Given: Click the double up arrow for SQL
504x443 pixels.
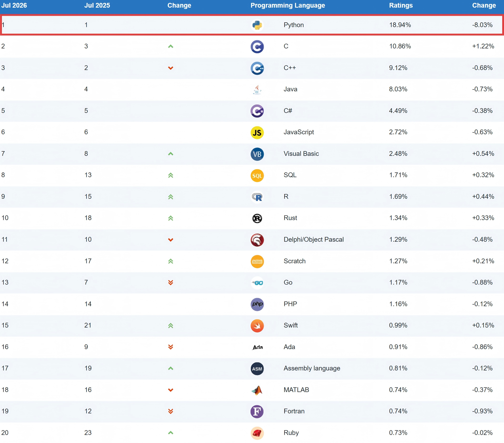Looking at the screenshot, I should coord(171,175).
